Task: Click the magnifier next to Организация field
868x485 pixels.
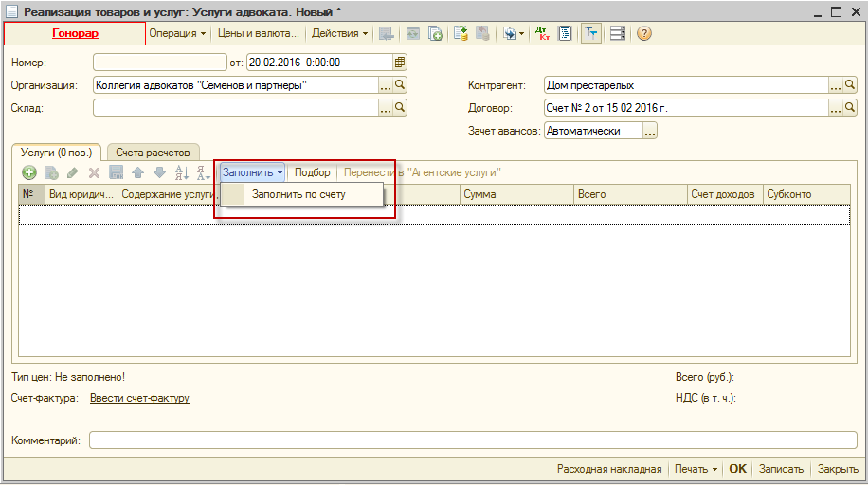Action: [x=400, y=85]
